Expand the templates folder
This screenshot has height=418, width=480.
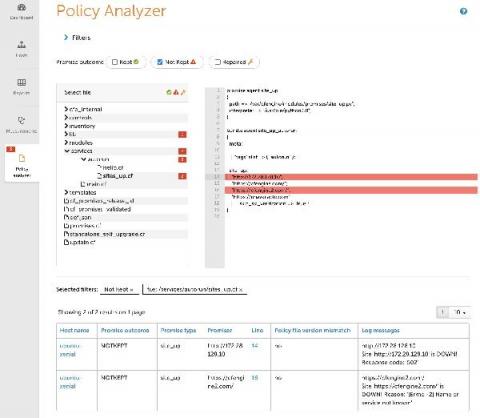66,192
